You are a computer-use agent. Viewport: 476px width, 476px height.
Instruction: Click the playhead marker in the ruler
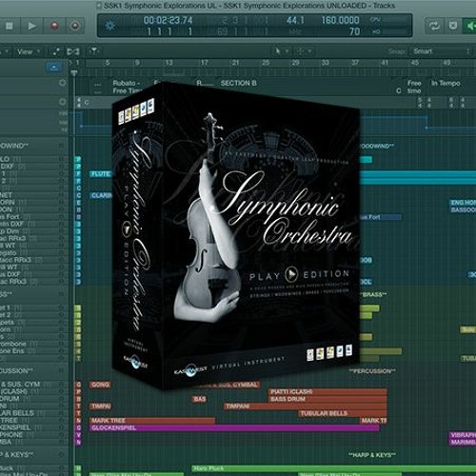(x=74, y=73)
